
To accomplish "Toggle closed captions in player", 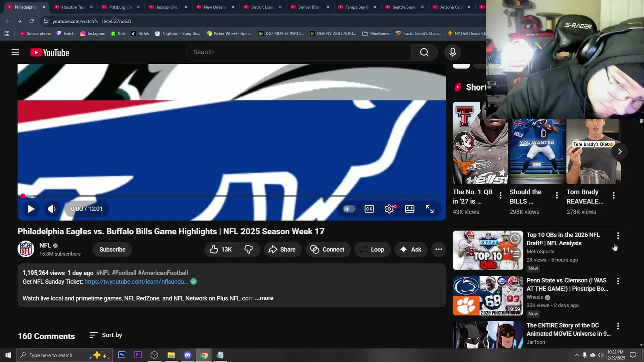I will click(369, 209).
